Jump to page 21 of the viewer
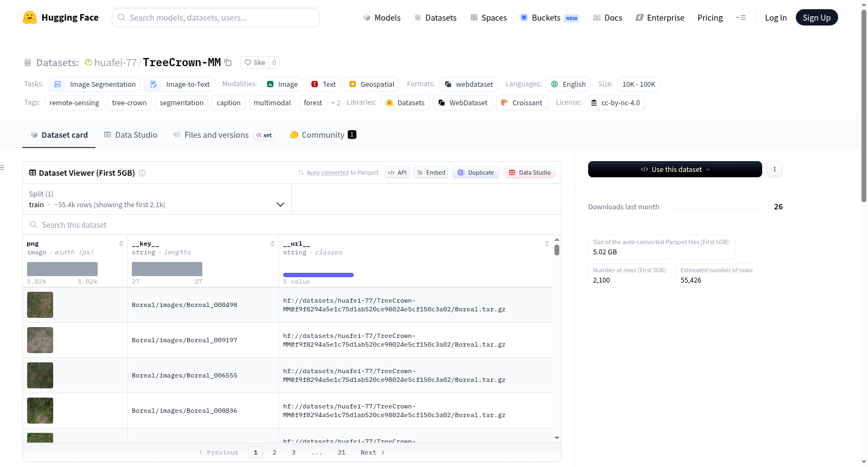868x467 pixels. [x=341, y=452]
